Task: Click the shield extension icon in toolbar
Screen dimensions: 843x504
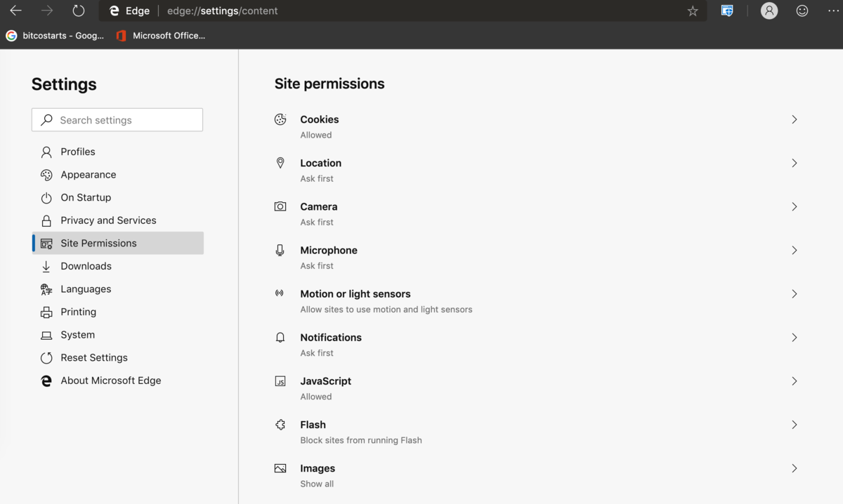Action: (x=727, y=11)
